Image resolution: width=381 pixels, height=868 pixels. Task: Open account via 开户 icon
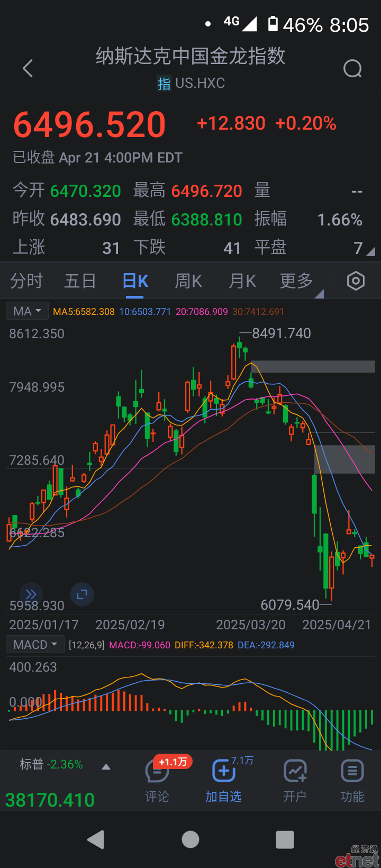[x=295, y=771]
